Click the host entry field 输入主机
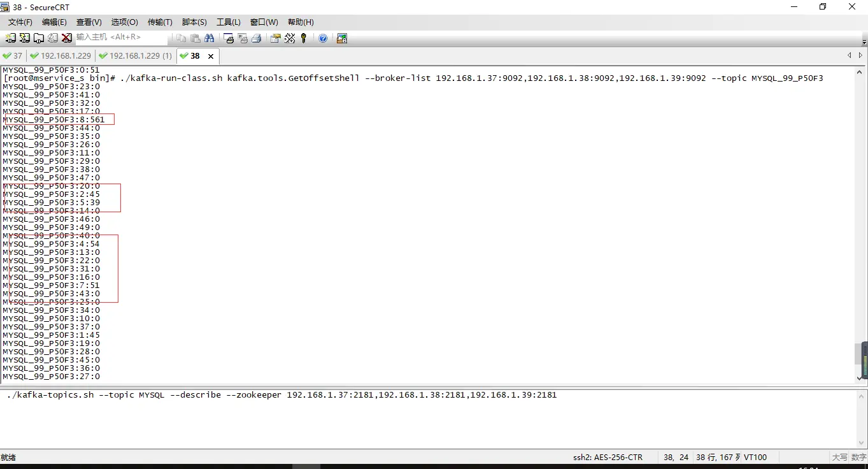This screenshot has width=868, height=469. (121, 38)
